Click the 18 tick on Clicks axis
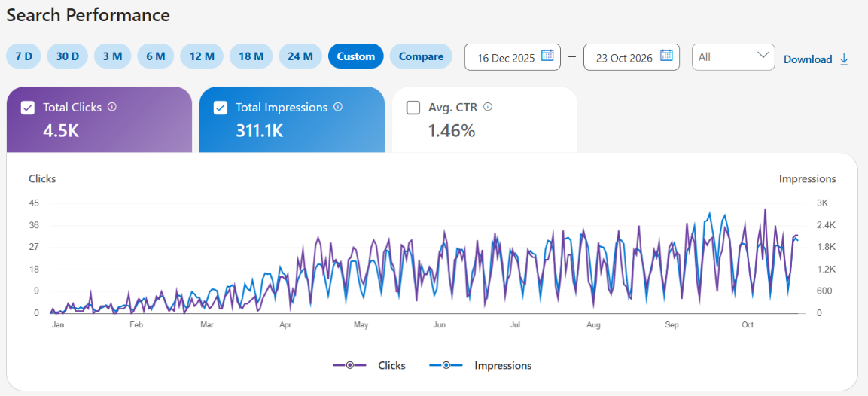The image size is (868, 396). click(x=34, y=270)
